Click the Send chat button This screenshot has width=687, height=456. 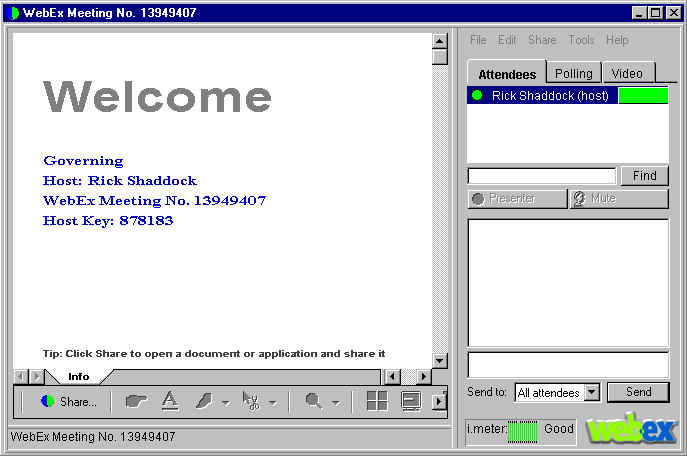(638, 392)
